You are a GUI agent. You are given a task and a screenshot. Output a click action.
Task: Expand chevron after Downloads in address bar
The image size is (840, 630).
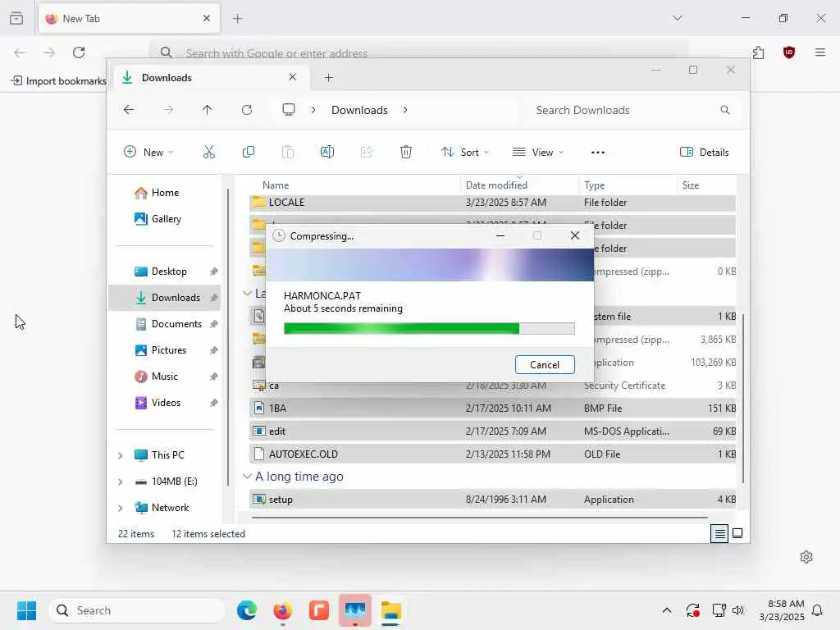[x=405, y=110]
